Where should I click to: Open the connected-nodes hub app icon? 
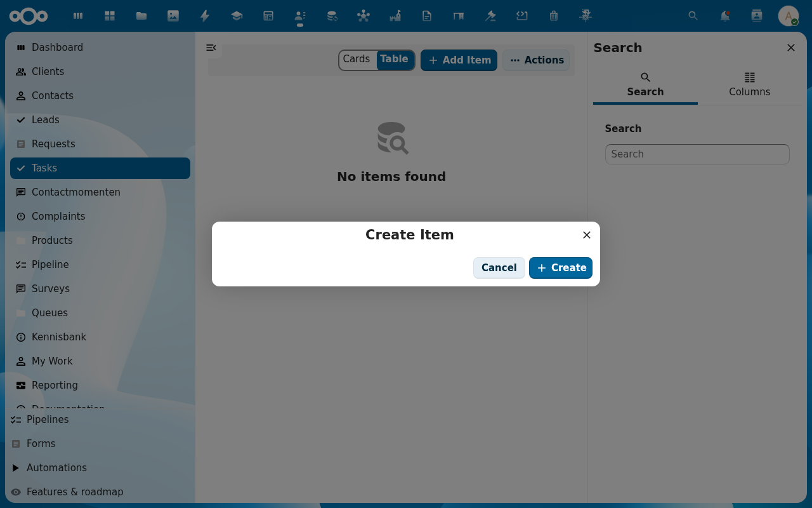click(363, 16)
